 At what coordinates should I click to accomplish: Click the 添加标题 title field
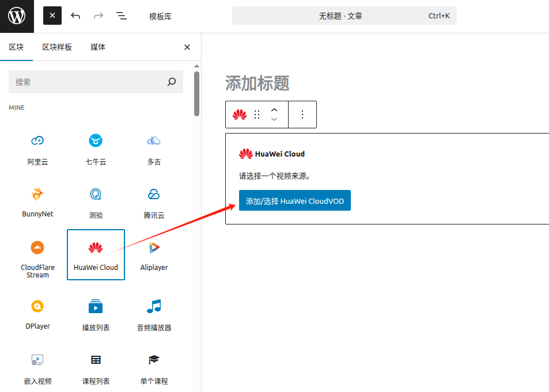[258, 83]
